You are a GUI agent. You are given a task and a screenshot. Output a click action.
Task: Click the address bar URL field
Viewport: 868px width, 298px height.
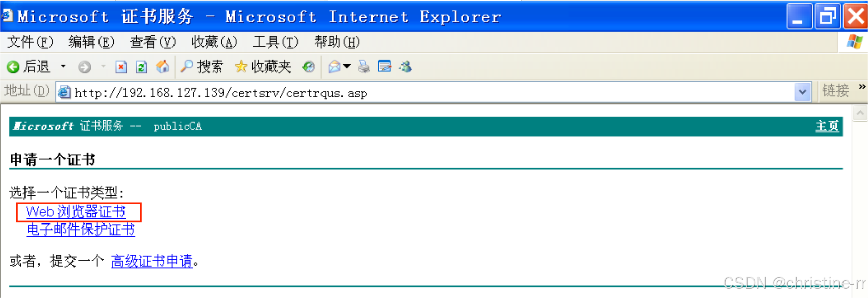click(434, 93)
